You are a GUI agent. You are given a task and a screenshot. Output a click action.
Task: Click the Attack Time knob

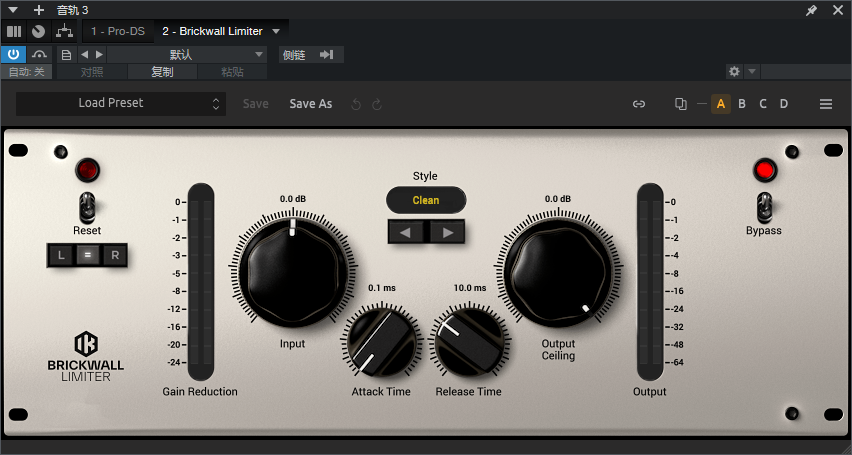click(381, 342)
